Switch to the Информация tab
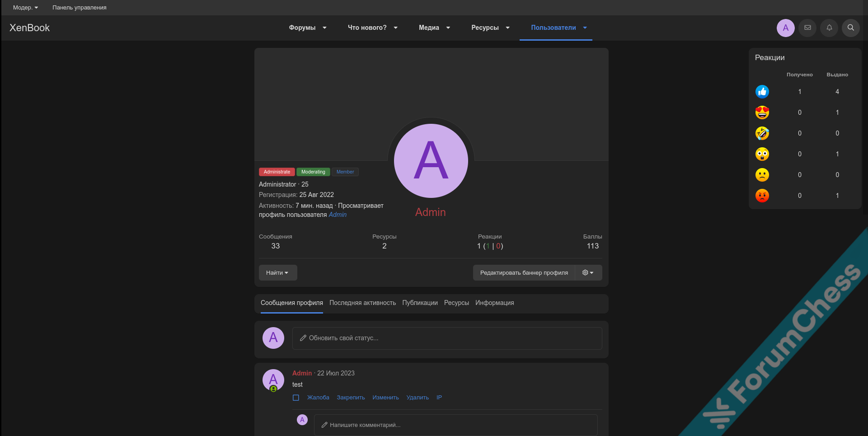The image size is (868, 436). (494, 303)
